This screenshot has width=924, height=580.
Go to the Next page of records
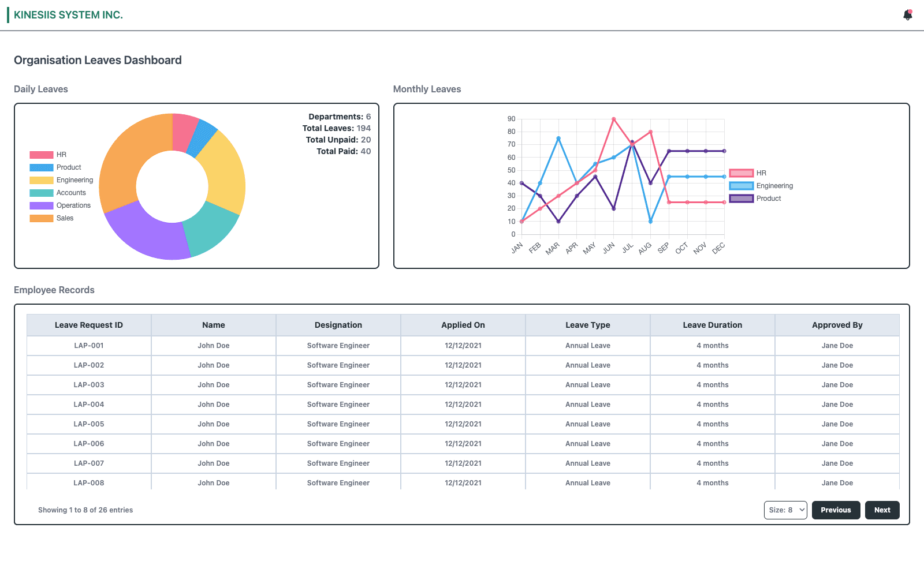pyautogui.click(x=882, y=510)
